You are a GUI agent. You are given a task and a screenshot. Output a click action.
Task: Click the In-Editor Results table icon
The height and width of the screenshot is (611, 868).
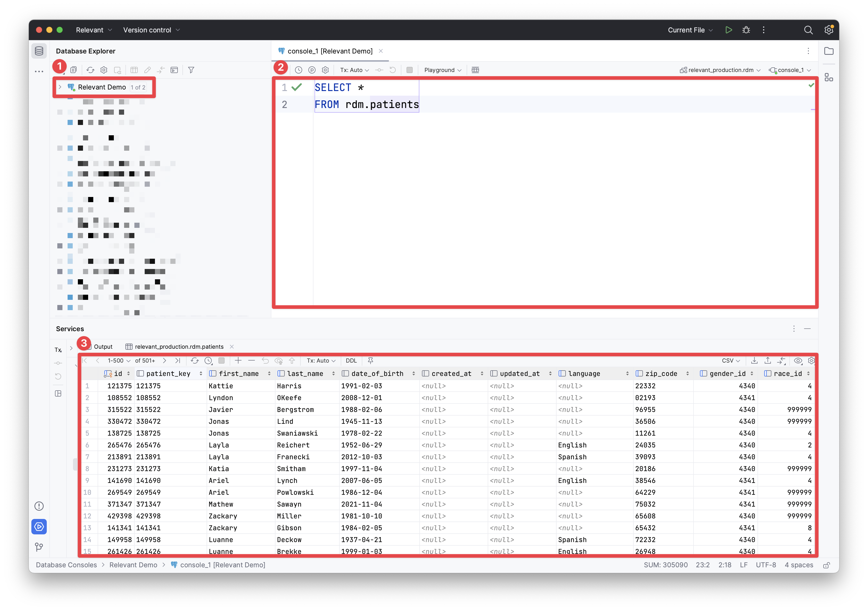tap(475, 70)
